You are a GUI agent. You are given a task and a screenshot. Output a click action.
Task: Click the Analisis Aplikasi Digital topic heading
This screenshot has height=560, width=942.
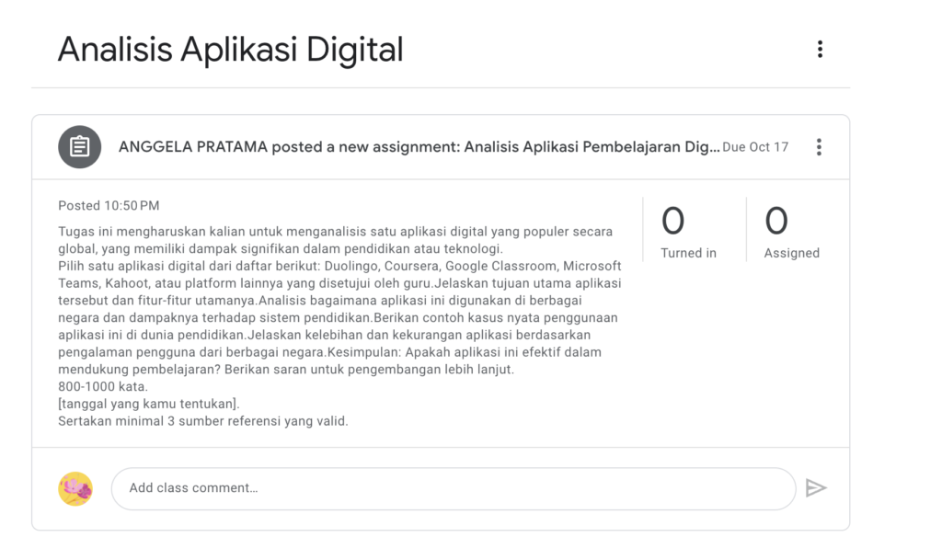tap(230, 50)
